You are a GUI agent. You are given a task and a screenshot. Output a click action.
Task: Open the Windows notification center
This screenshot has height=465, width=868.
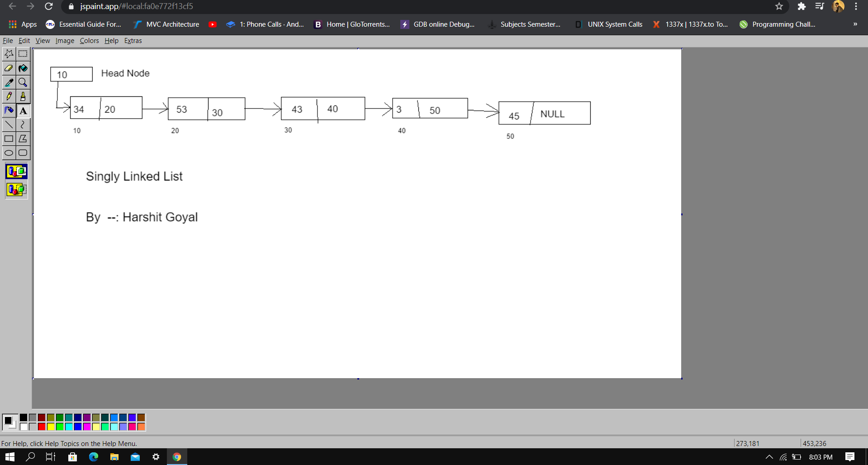coord(850,457)
